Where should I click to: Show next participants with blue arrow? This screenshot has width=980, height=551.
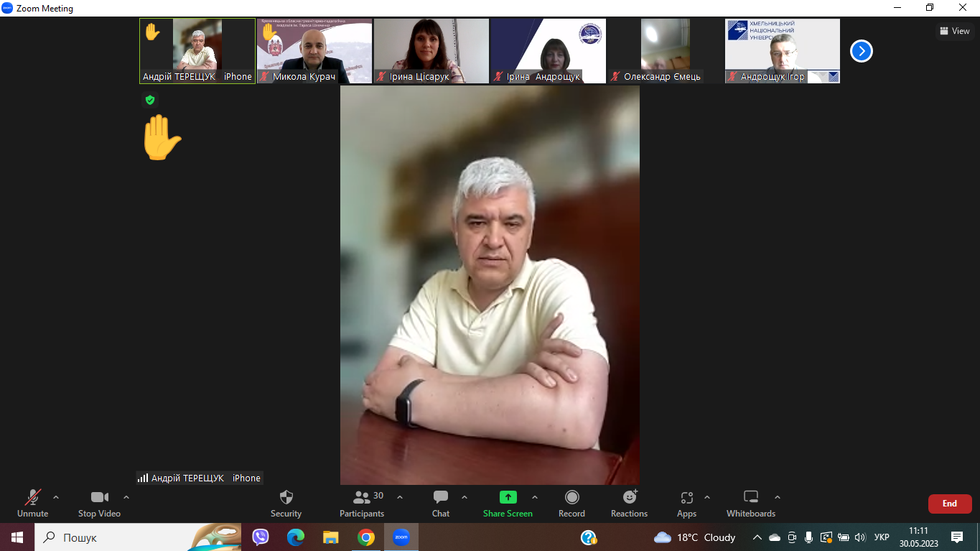862,51
